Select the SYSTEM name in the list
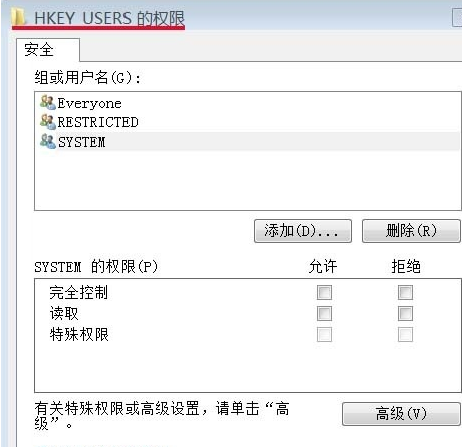The height and width of the screenshot is (447, 462). (x=82, y=142)
